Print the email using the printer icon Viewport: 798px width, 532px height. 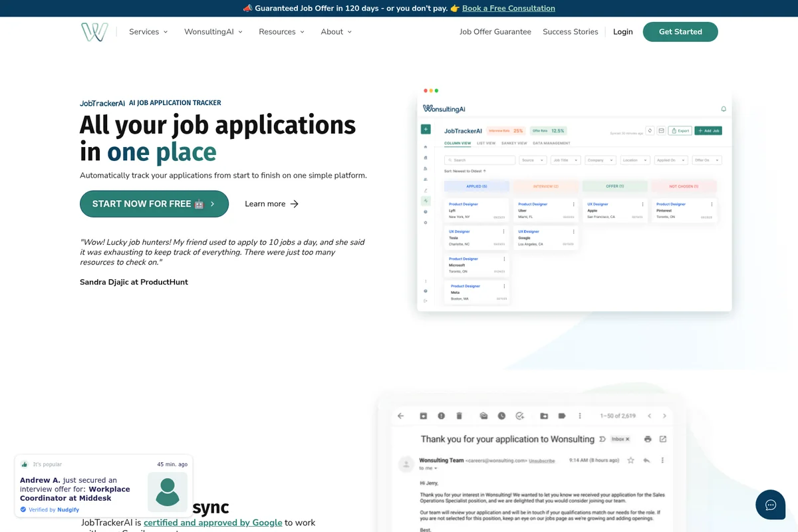click(648, 439)
